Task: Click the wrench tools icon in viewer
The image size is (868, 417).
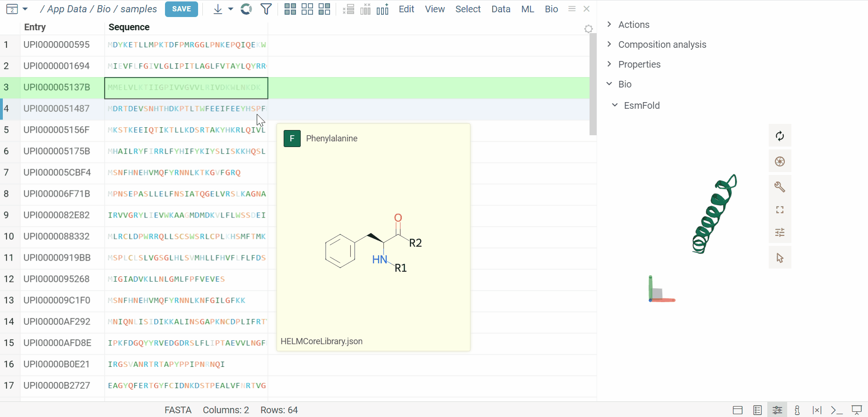Action: (x=780, y=187)
